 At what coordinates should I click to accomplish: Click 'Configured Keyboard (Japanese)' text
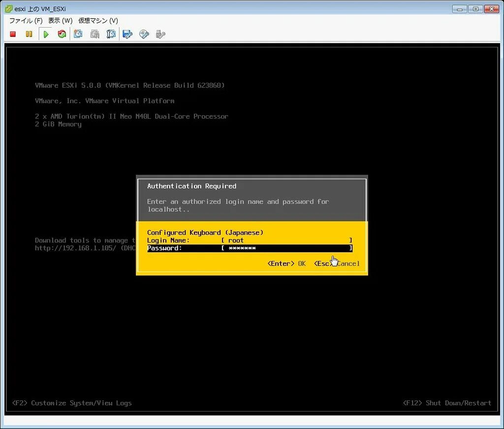pyautogui.click(x=205, y=232)
